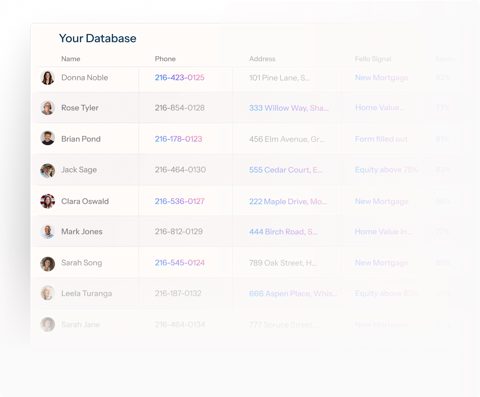
Task: Click Mark Jones's avatar photo
Action: (x=48, y=232)
